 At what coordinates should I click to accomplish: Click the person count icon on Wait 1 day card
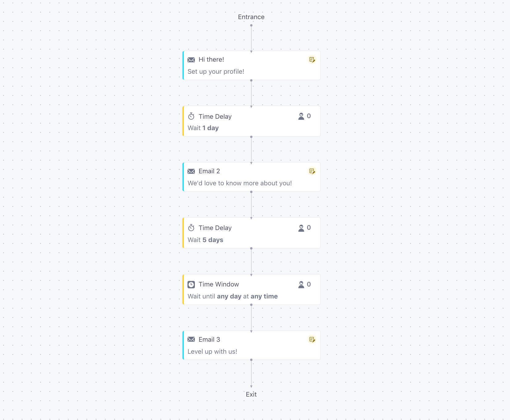301,116
